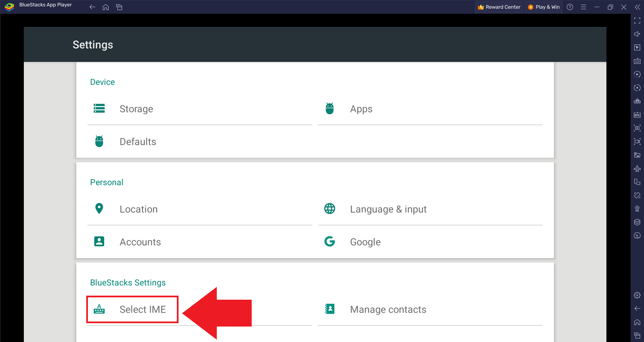The image size is (644, 342).
Task: Select the Defaults label
Action: 138,142
